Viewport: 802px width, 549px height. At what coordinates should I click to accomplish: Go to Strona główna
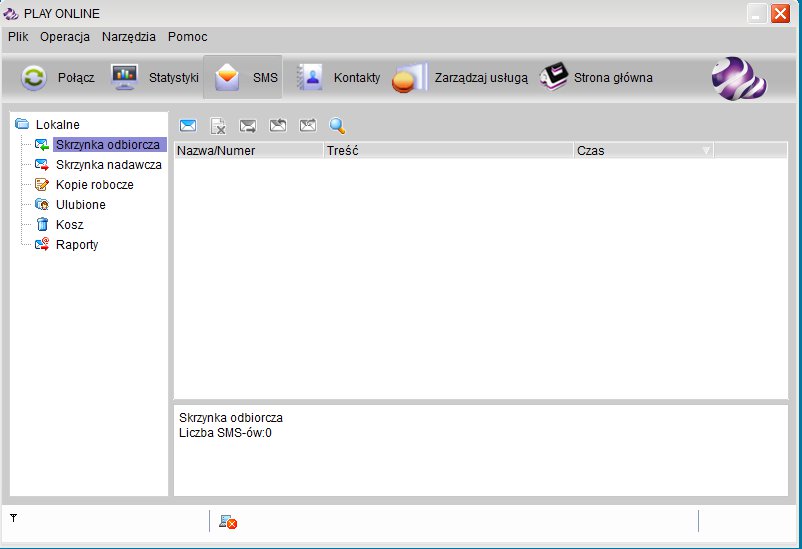596,78
